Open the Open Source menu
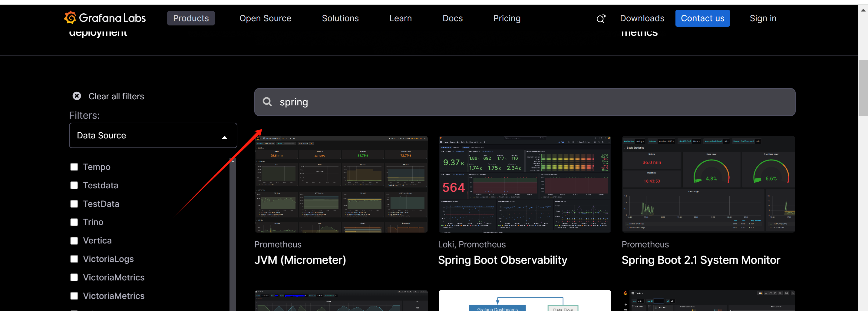 pyautogui.click(x=265, y=18)
